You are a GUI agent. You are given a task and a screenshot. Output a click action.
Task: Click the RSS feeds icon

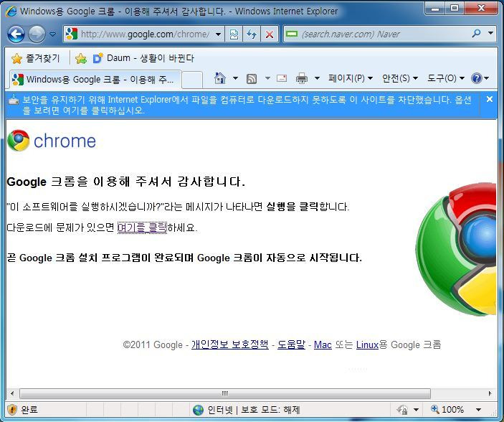252,78
